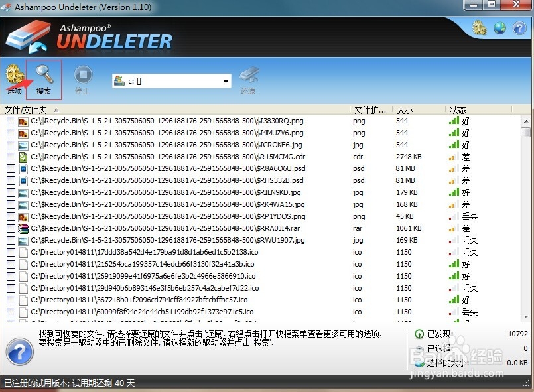Enable checkbox for 60099f8f94...ico file

pyautogui.click(x=11, y=312)
